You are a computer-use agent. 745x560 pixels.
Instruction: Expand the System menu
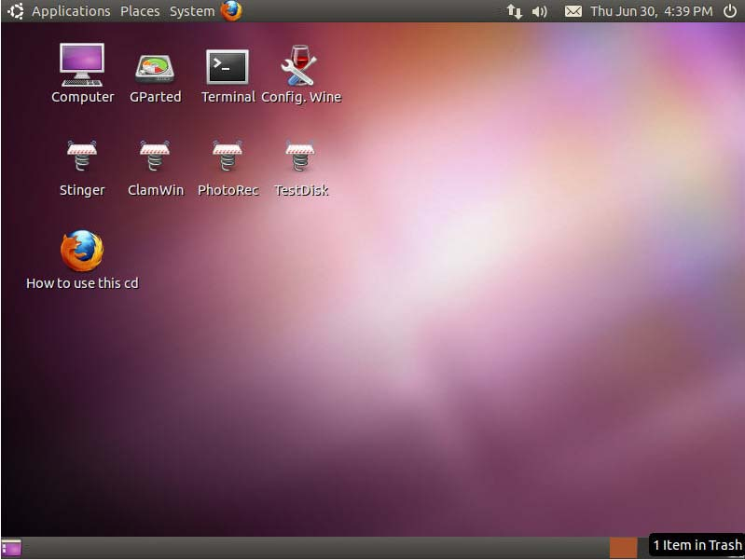pos(191,11)
